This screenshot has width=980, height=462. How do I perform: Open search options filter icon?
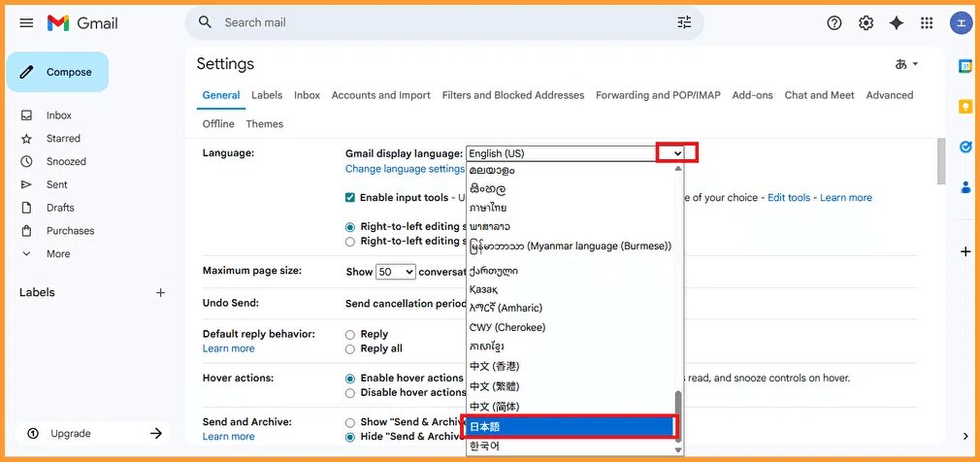point(684,22)
